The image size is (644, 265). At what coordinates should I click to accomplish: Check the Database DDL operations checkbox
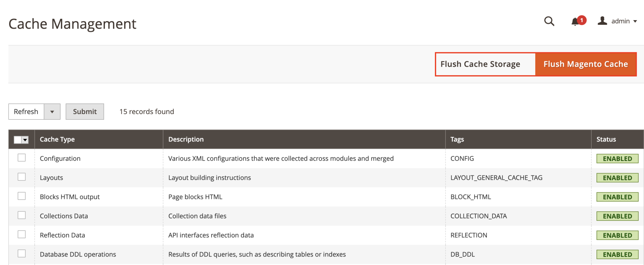pos(22,253)
